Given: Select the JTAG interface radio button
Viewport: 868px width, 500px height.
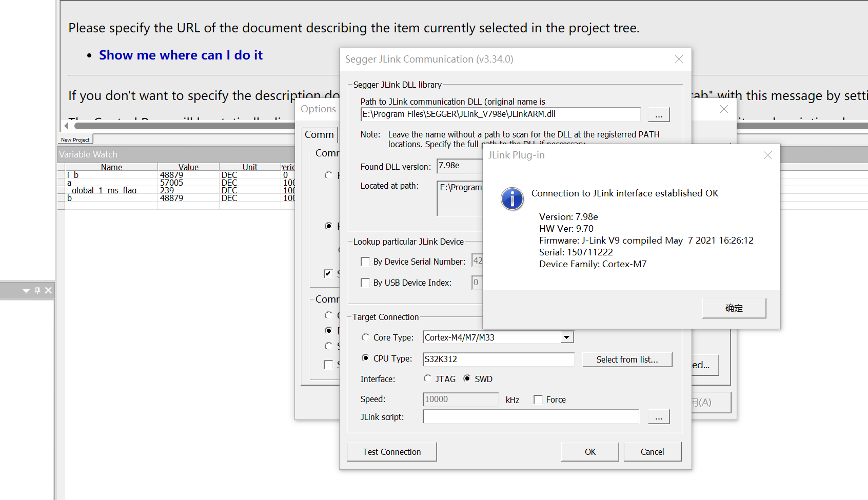Looking at the screenshot, I should coord(428,378).
